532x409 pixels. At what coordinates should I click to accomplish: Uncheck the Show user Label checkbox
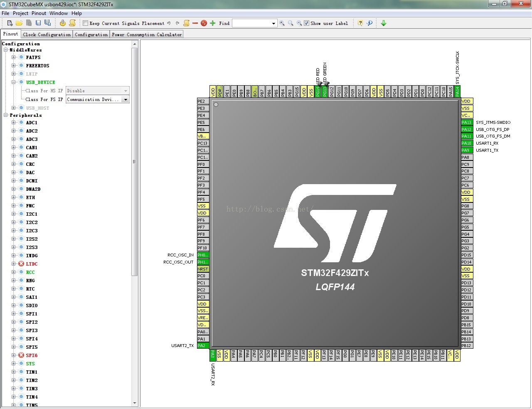(306, 23)
